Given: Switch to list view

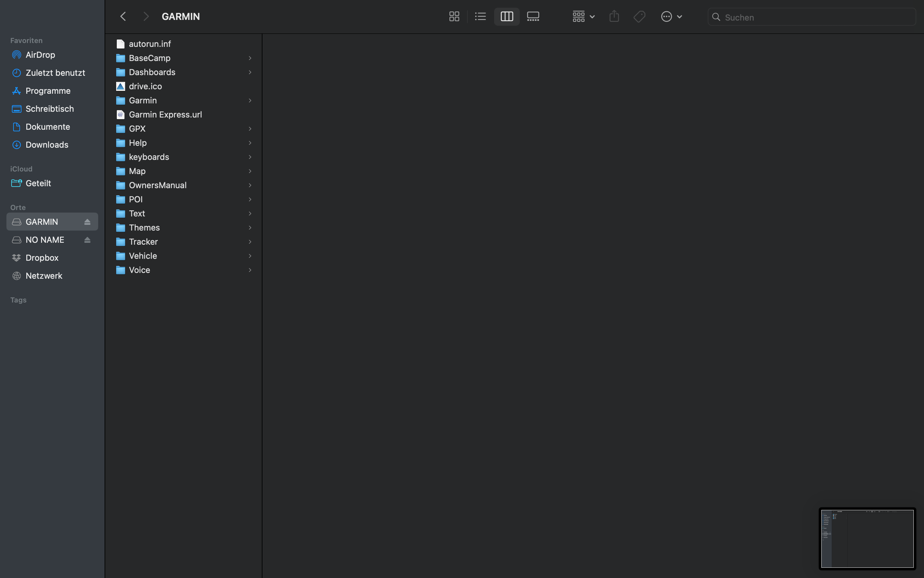Looking at the screenshot, I should coord(480,16).
